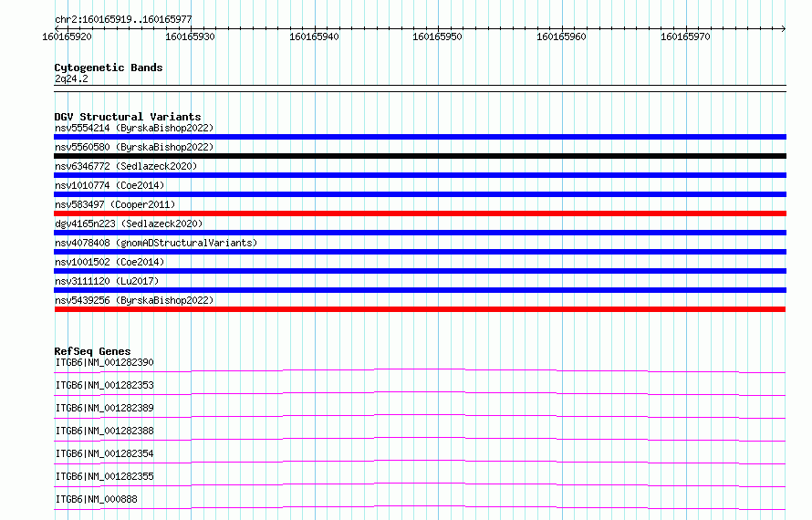Screen dimensions: 812x520
Task: Open variant nsv4078408 (gnomADStructuralVariants) label
Action: tap(156, 243)
